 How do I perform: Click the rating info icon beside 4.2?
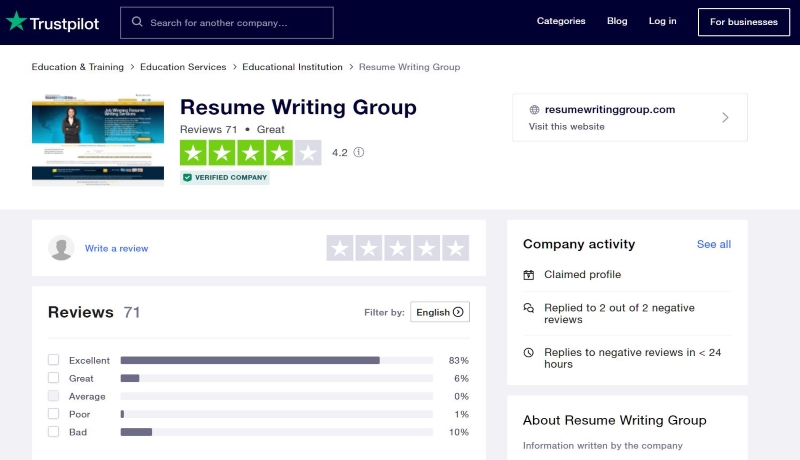click(x=359, y=152)
